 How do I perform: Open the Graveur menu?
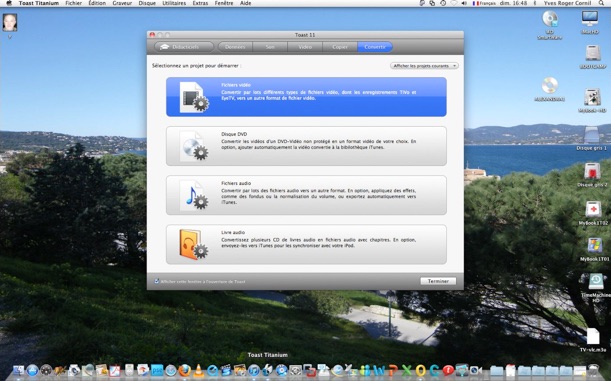click(122, 3)
